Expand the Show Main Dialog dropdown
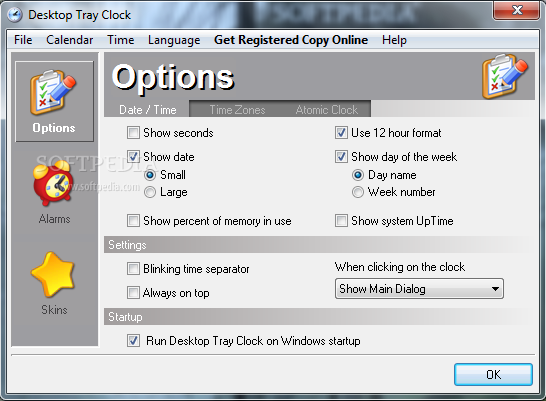 point(419,289)
